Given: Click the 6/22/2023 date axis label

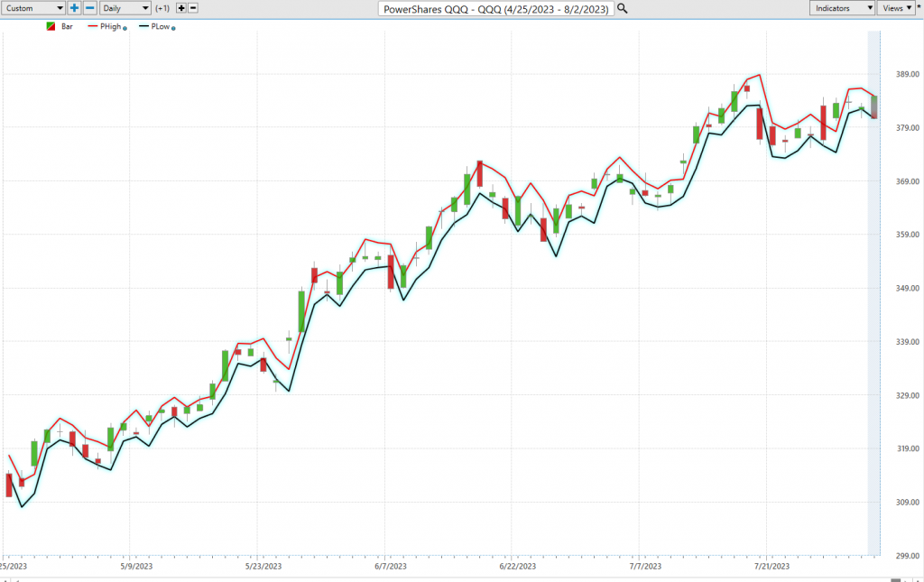Looking at the screenshot, I should tap(517, 567).
